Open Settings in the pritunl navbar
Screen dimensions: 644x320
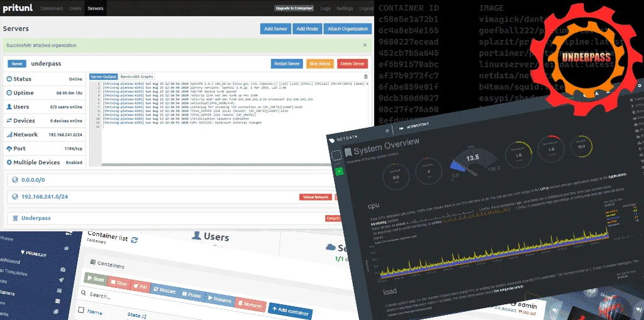point(345,8)
